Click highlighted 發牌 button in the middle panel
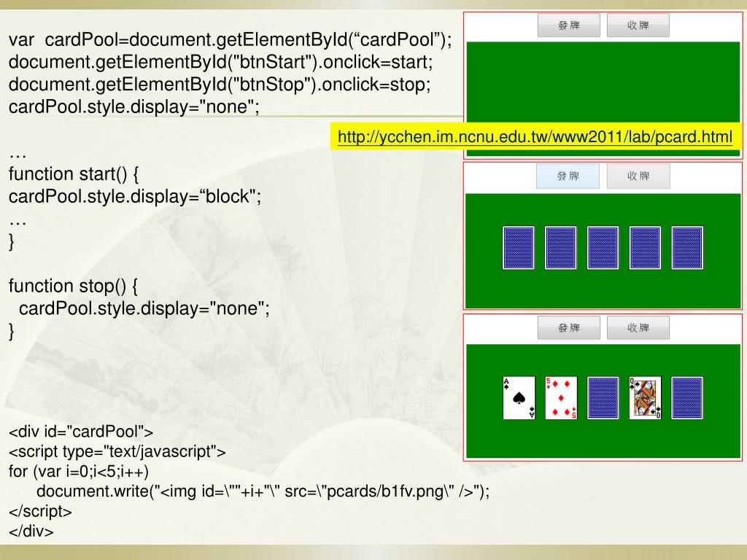Image resolution: width=747 pixels, height=560 pixels. pyautogui.click(x=568, y=176)
